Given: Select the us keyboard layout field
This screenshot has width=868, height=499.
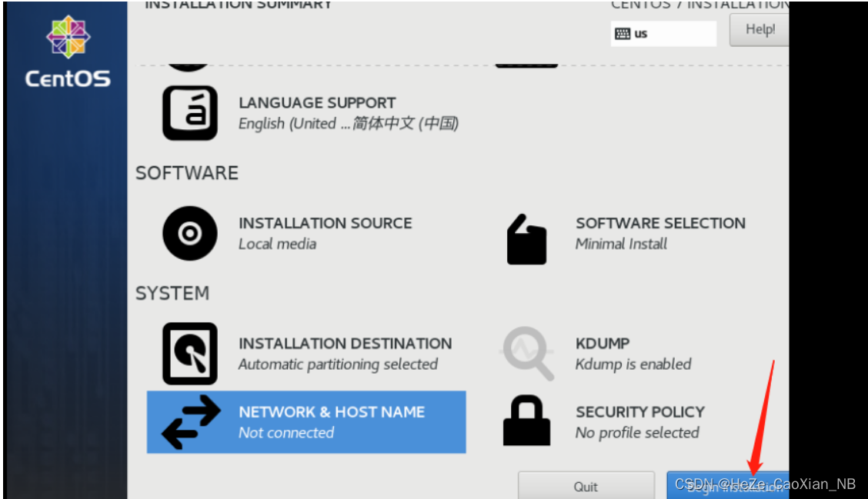Looking at the screenshot, I should point(663,34).
